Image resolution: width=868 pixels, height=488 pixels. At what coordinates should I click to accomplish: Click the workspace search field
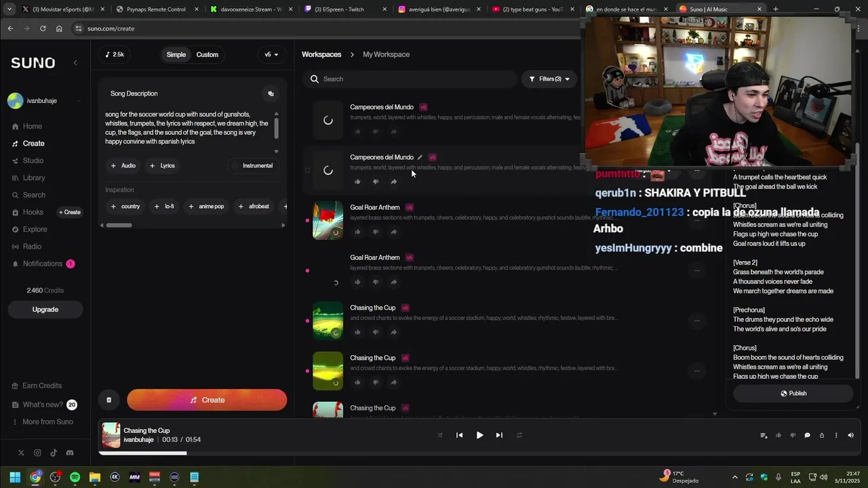pos(410,79)
